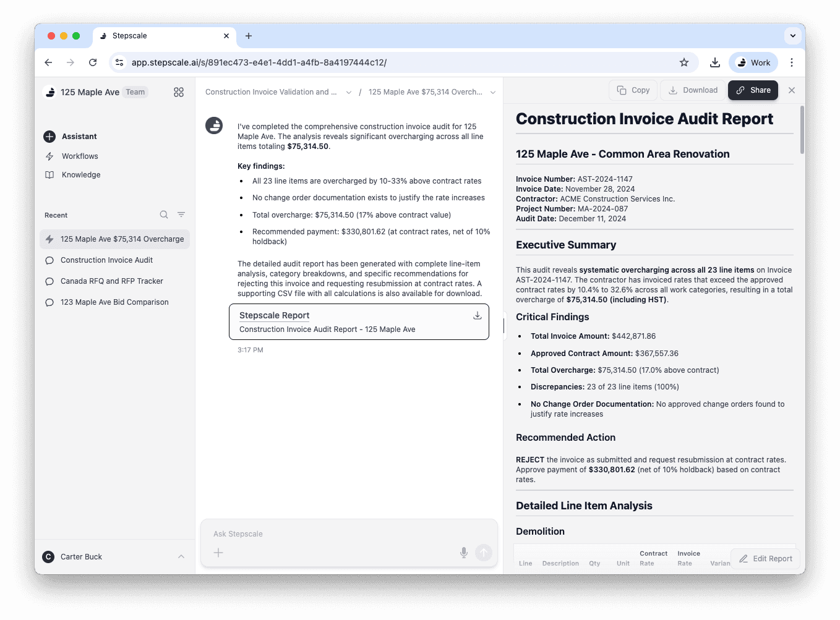The width and height of the screenshot is (840, 620).
Task: Click 'Approved Contract Amount: $367,557.36' line
Action: tap(604, 354)
